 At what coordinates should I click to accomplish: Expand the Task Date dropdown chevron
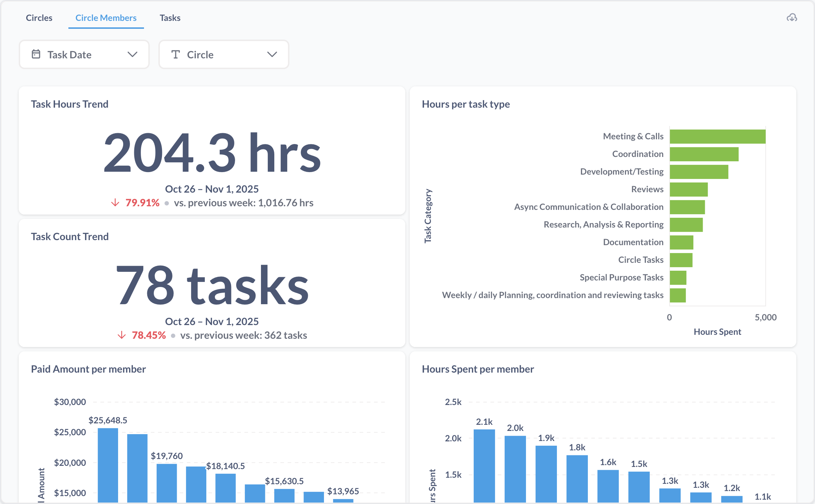click(132, 54)
